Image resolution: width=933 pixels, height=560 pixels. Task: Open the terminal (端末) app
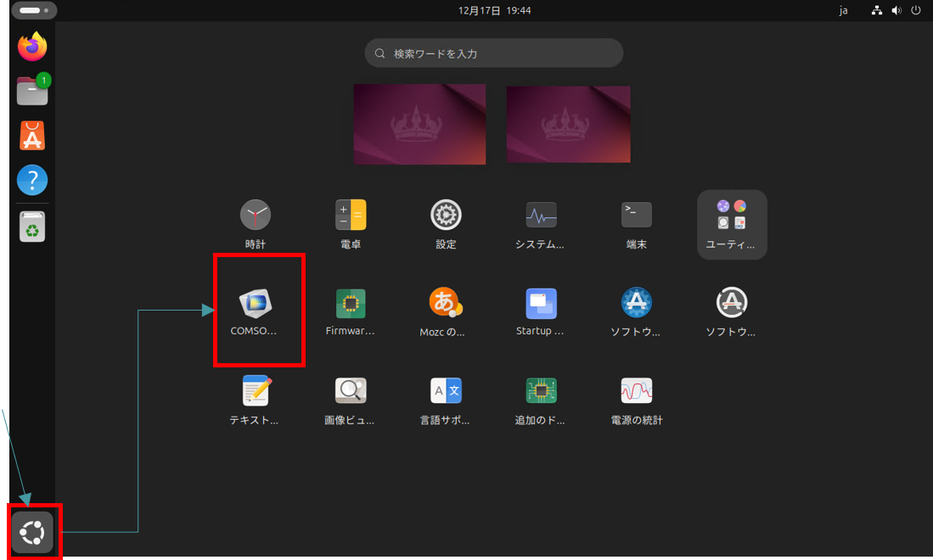click(636, 216)
